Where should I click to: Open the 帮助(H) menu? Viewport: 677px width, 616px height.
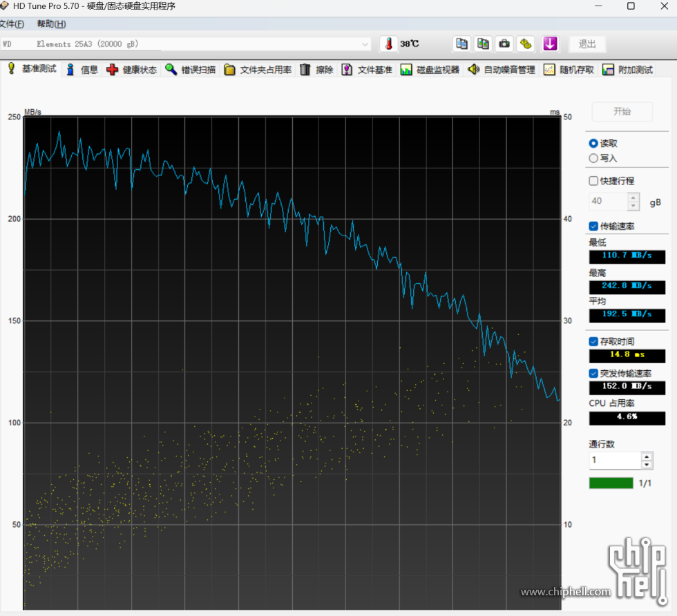coord(51,24)
